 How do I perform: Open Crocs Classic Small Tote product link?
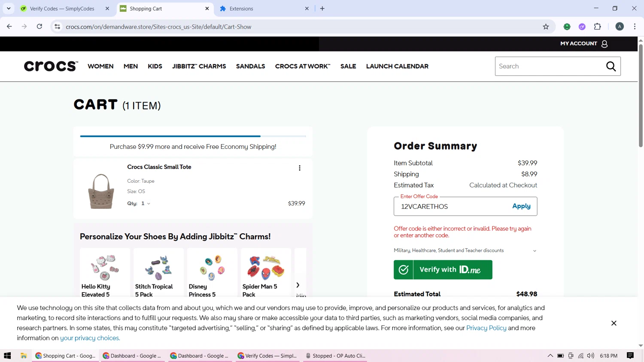159,167
